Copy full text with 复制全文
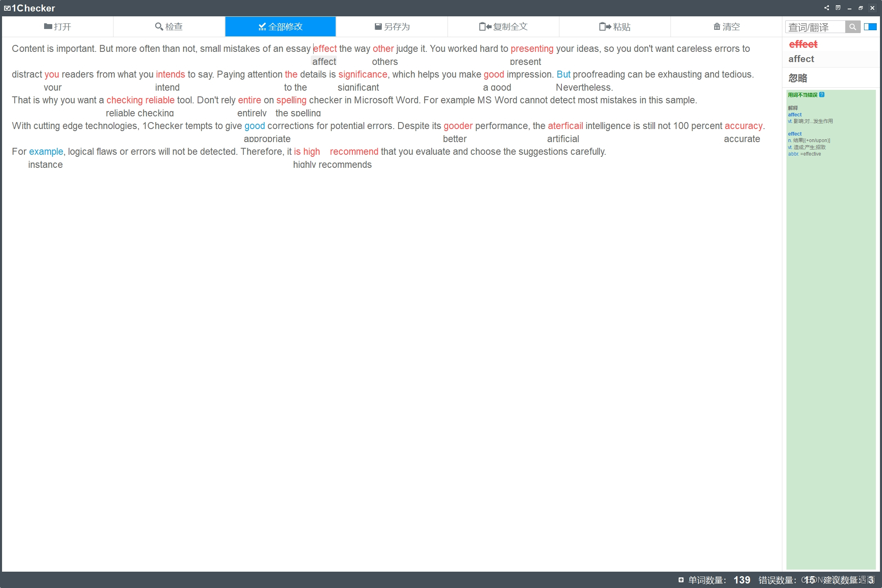882x588 pixels. coord(503,27)
